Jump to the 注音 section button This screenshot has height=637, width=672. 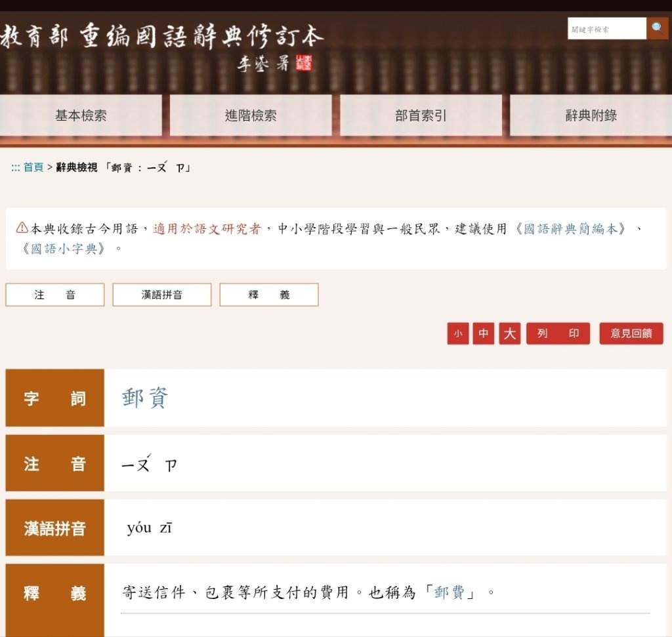tap(55, 295)
